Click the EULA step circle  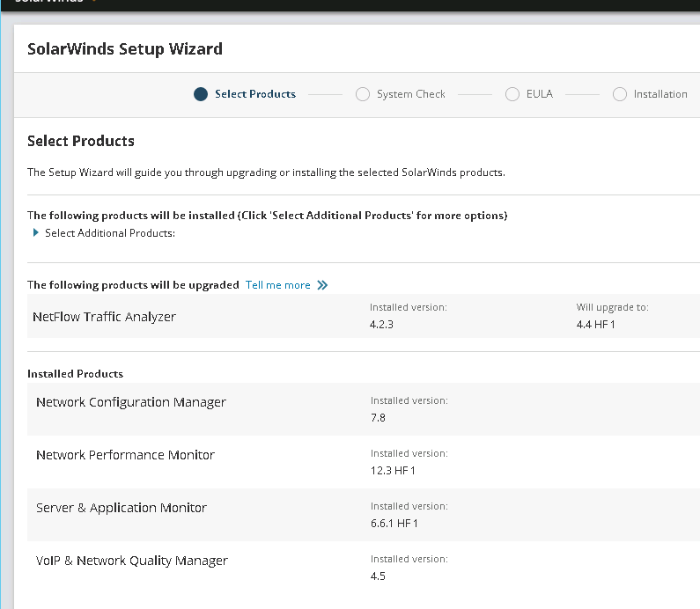(512, 94)
